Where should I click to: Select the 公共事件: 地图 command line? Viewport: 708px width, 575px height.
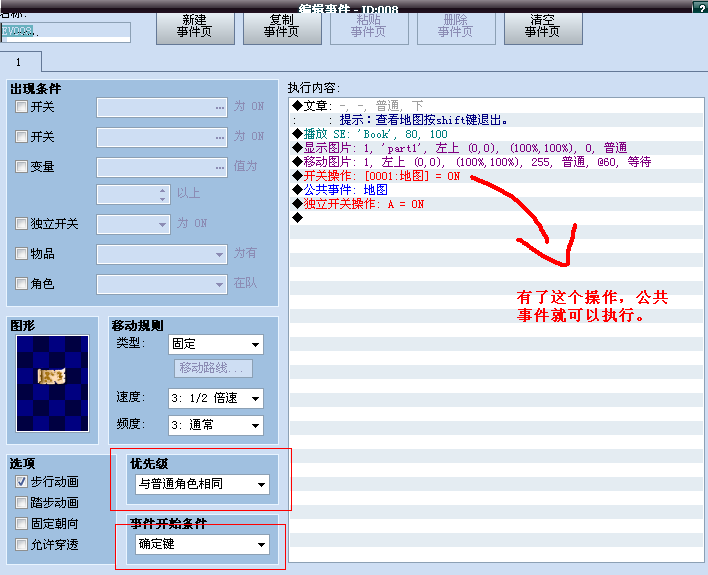496,190
